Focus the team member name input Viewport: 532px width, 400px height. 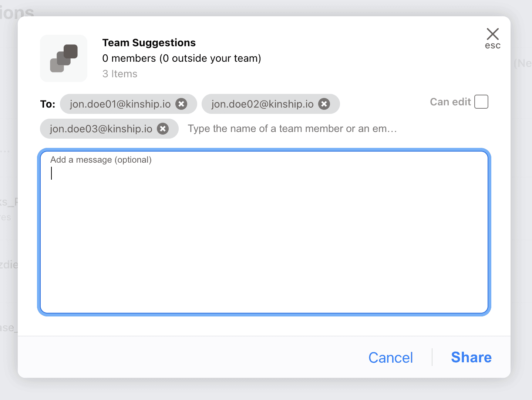click(x=292, y=129)
